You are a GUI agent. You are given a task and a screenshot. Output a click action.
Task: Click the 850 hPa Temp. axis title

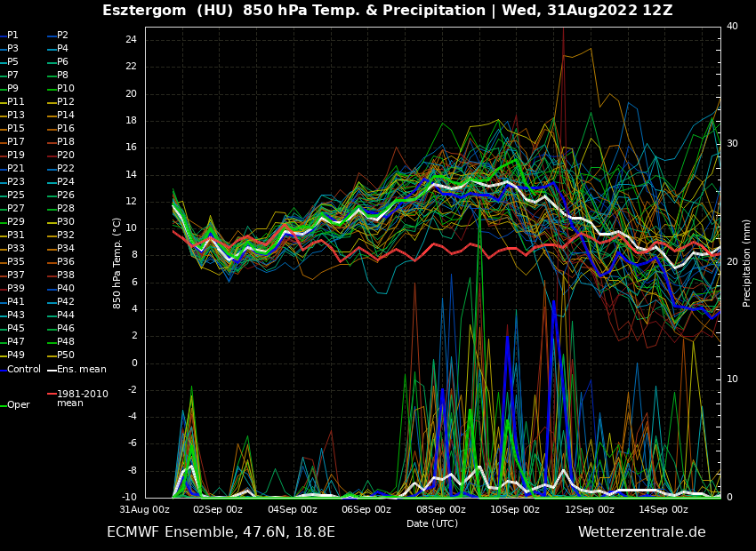[x=117, y=263]
